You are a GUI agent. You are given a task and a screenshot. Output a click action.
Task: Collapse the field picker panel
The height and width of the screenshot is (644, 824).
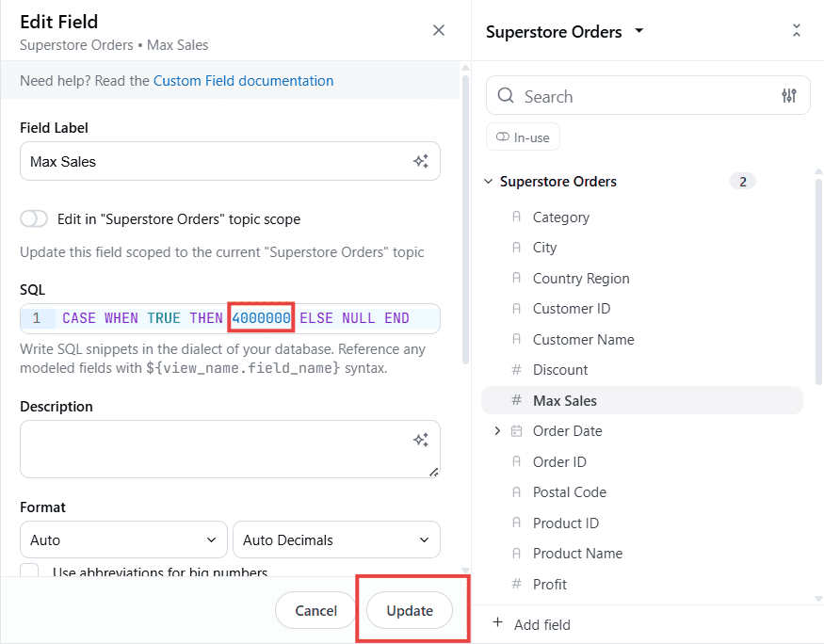click(x=796, y=31)
